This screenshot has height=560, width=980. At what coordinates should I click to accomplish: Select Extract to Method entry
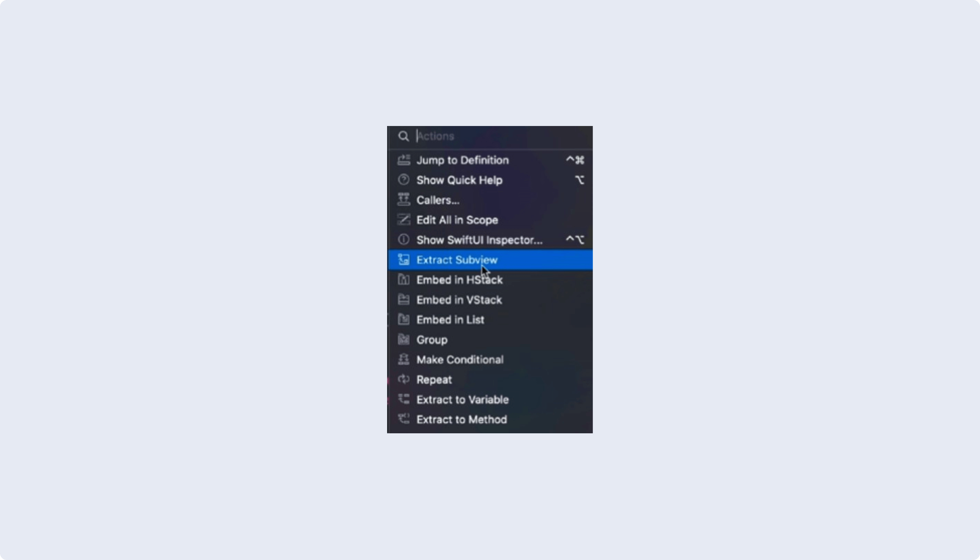(490, 420)
